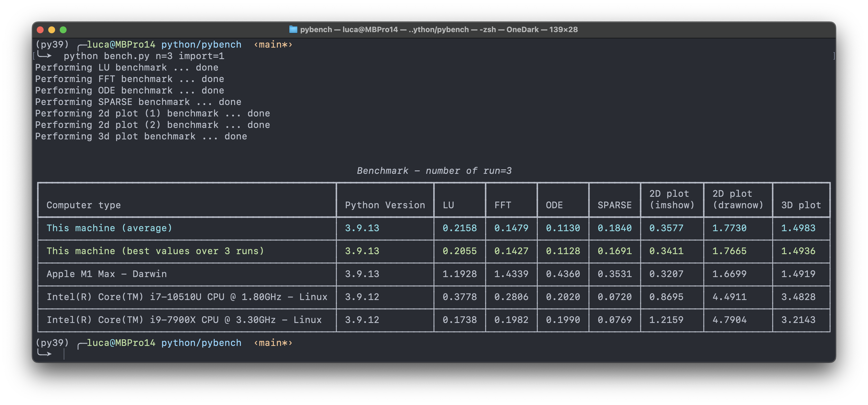Viewport: 868px width, 405px height.
Task: Click the 'Computer type' column header
Action: pos(84,205)
